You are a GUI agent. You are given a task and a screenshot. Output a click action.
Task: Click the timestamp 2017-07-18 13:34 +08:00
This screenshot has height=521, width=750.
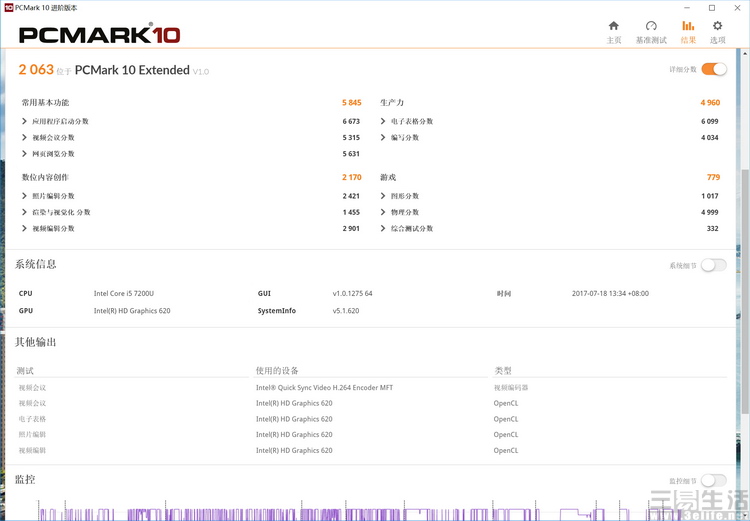[610, 293]
